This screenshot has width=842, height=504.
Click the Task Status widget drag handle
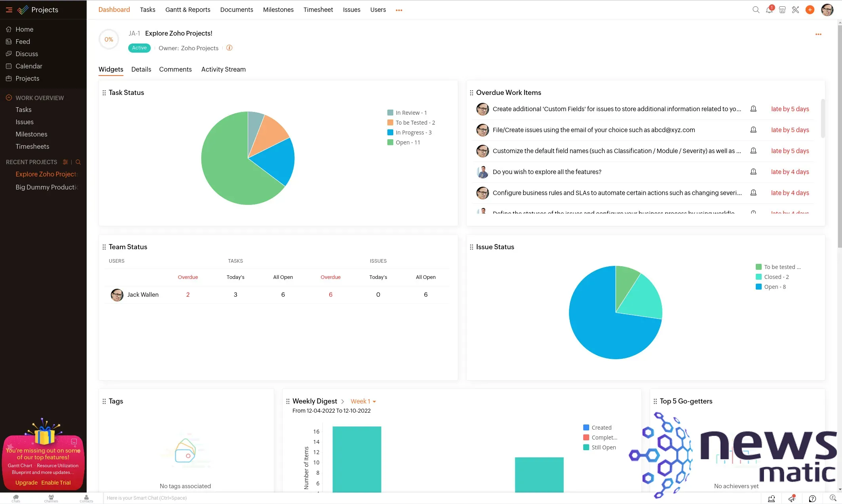104,93
